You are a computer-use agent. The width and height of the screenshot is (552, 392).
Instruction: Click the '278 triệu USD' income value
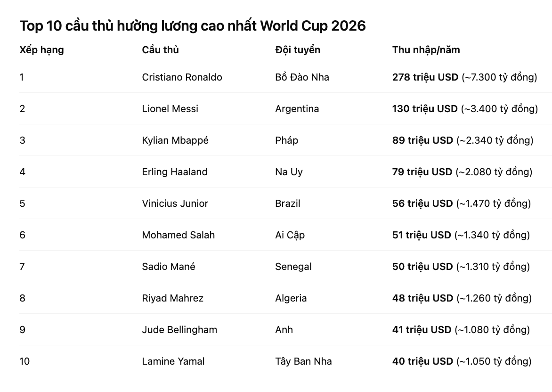coord(425,77)
